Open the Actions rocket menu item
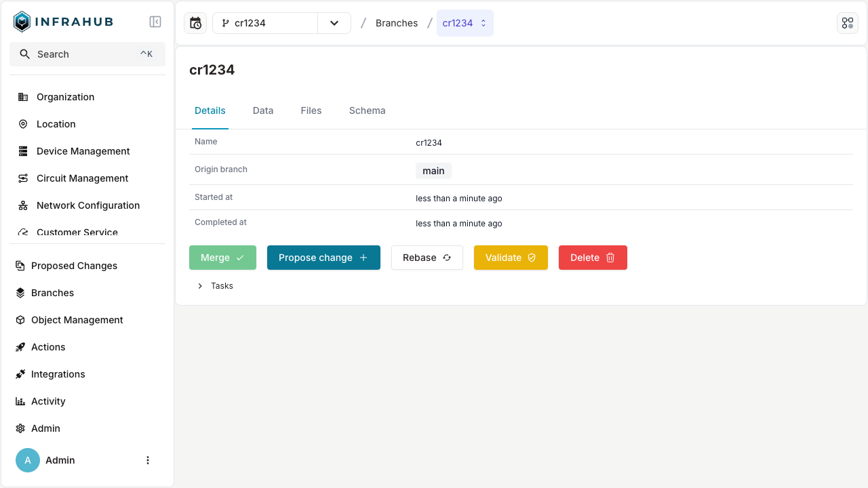868x488 pixels. [x=48, y=347]
